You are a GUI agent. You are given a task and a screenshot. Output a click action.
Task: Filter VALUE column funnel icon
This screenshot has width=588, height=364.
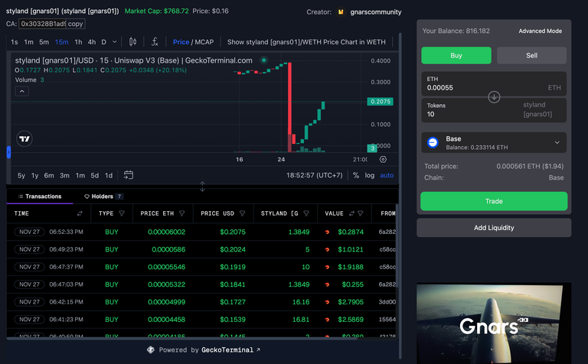[x=361, y=213]
